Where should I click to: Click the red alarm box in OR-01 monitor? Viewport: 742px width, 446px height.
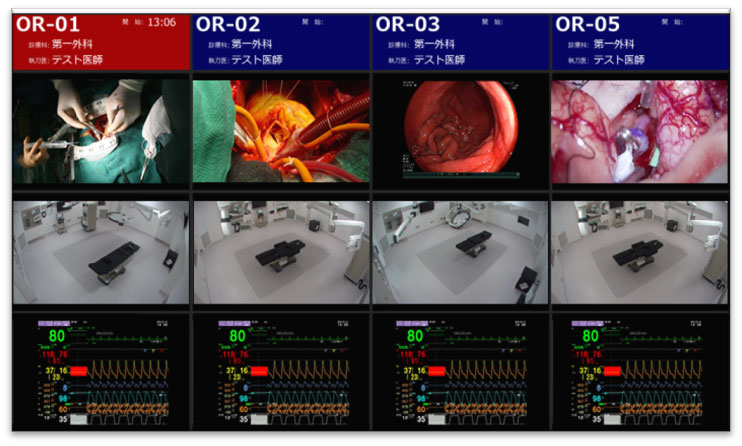coord(79,371)
